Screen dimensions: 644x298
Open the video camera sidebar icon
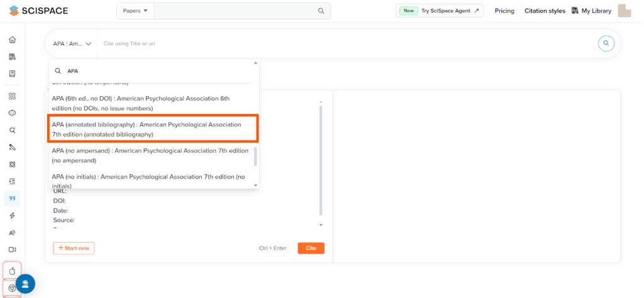13,250
